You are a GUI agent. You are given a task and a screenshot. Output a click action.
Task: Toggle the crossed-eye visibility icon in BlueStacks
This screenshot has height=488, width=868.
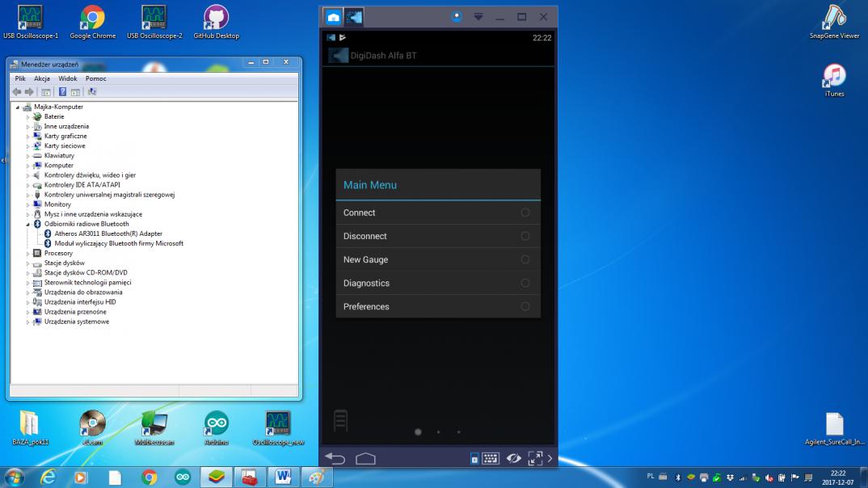point(512,459)
